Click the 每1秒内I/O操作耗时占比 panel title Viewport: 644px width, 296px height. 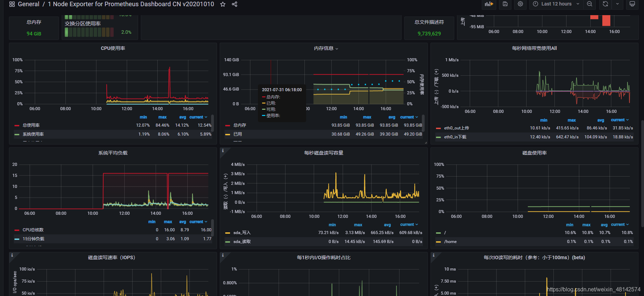tap(324, 257)
